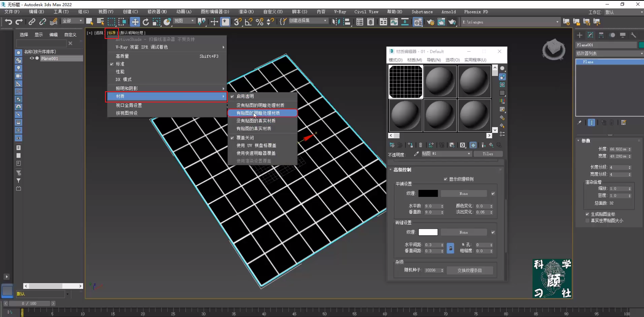644x317 pixels.
Task: Open the Utilities wrench panel tab
Action: click(633, 35)
